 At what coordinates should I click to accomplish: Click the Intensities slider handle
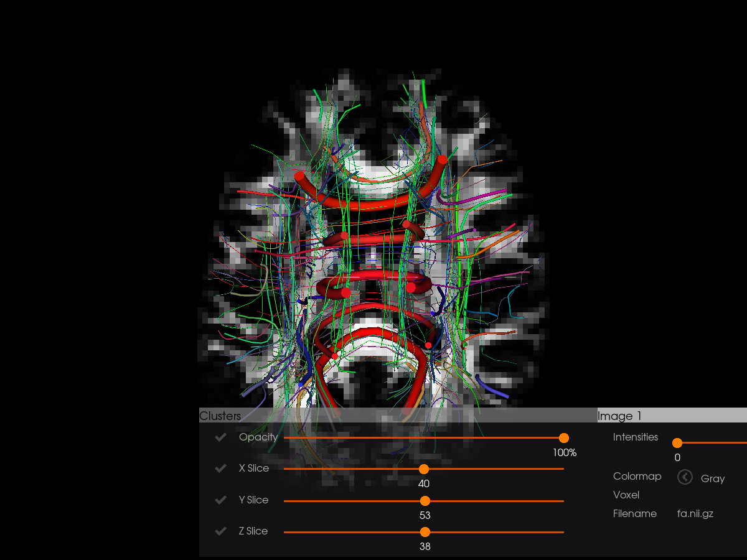coord(677,443)
